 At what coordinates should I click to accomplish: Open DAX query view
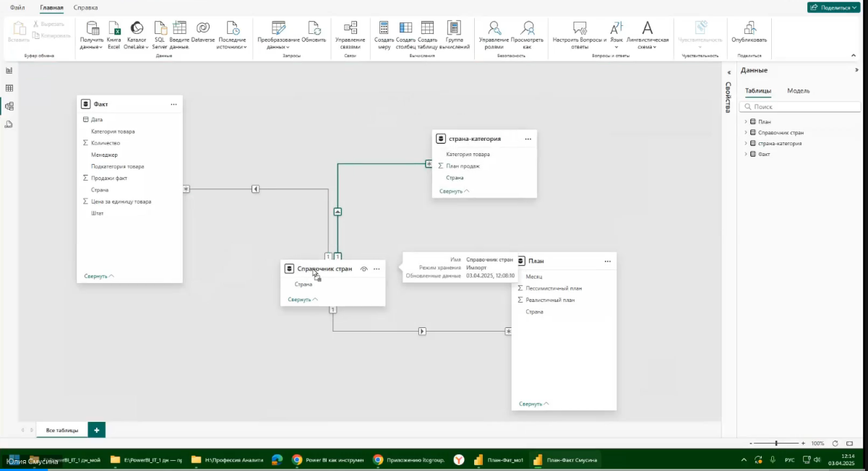pos(9,124)
